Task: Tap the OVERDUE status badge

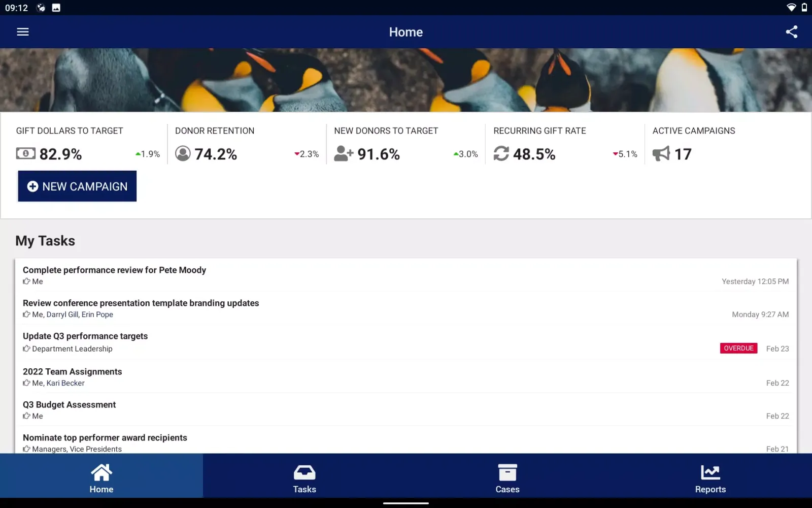Action: (x=738, y=348)
